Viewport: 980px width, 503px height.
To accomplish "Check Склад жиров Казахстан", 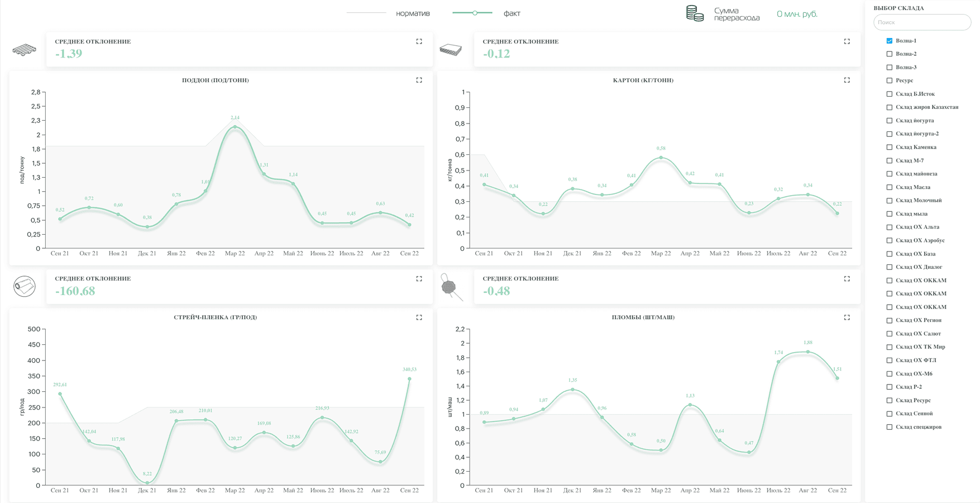I will 890,107.
